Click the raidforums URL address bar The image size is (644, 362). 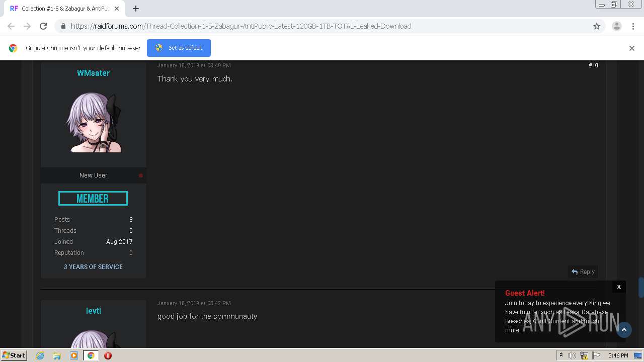[322, 26]
